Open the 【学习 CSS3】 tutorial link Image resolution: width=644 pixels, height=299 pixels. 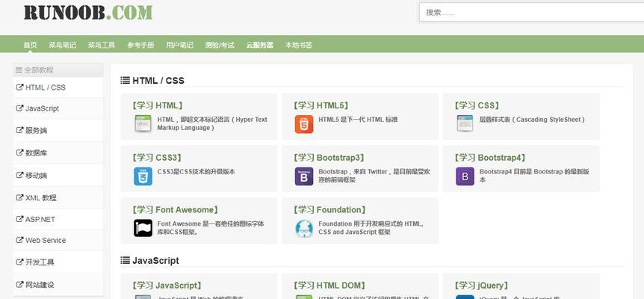(x=157, y=158)
